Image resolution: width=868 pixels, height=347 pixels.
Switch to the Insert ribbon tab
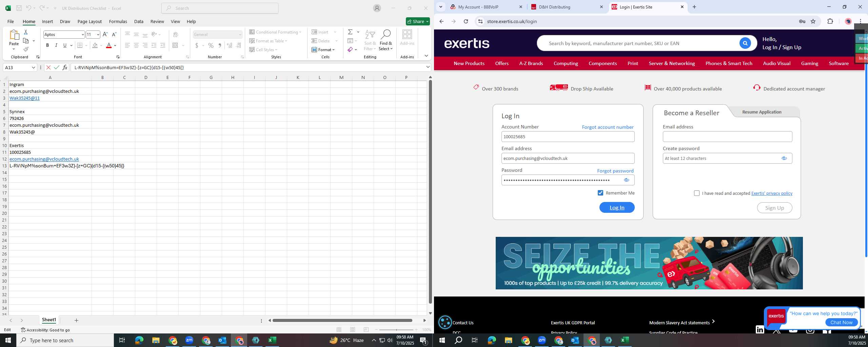(47, 21)
